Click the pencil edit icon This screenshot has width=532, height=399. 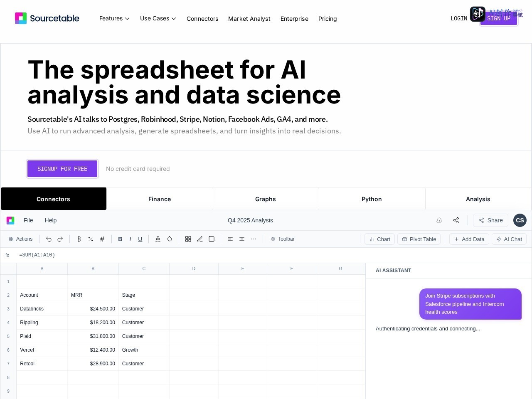(x=200, y=239)
